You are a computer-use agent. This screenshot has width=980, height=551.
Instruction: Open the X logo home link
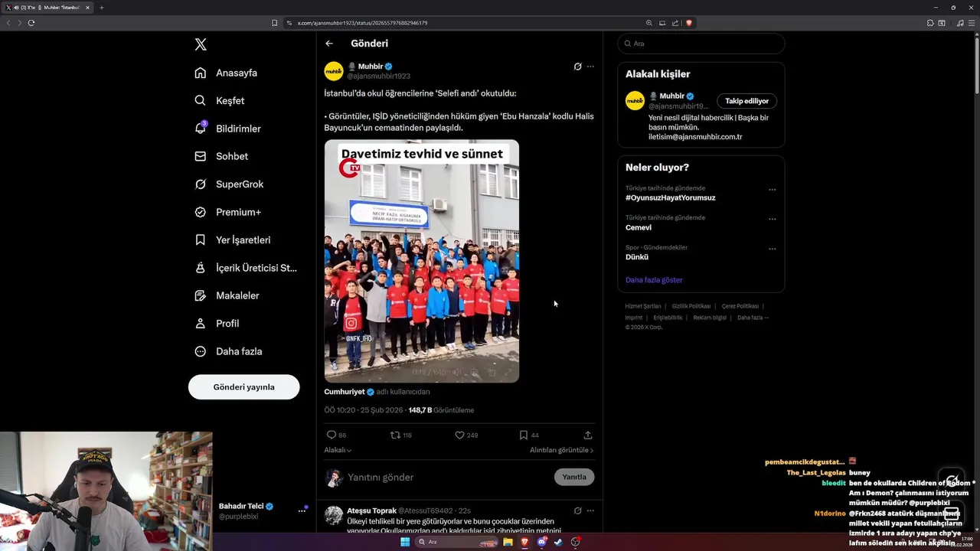pyautogui.click(x=201, y=44)
